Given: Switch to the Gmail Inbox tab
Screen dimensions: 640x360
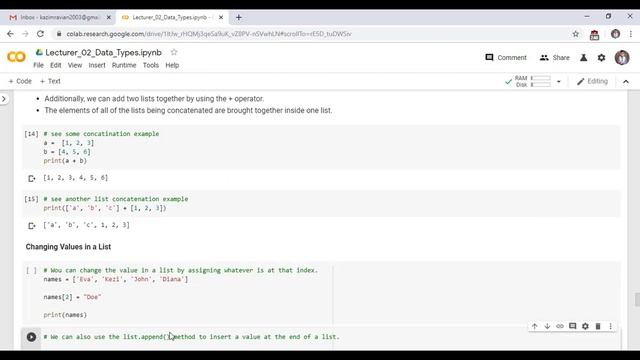Looking at the screenshot, I should coord(57,18).
